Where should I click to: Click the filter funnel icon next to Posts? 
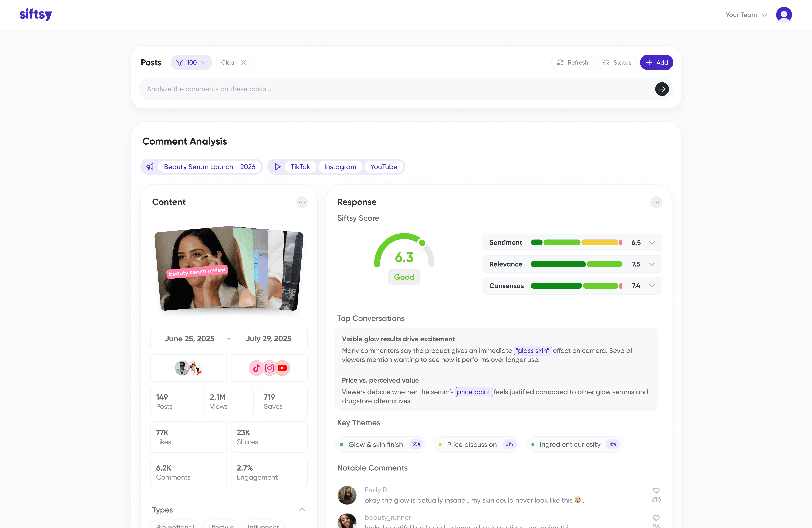point(180,62)
